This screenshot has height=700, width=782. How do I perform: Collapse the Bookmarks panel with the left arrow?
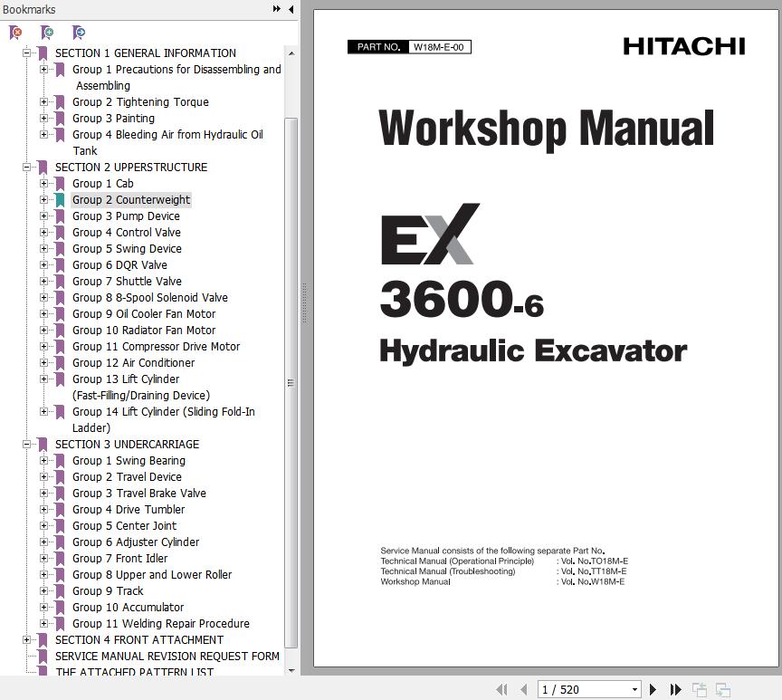[x=291, y=9]
